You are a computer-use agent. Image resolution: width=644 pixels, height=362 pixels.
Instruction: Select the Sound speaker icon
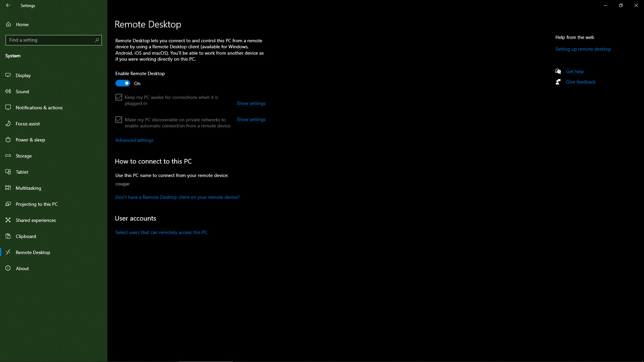pos(8,91)
